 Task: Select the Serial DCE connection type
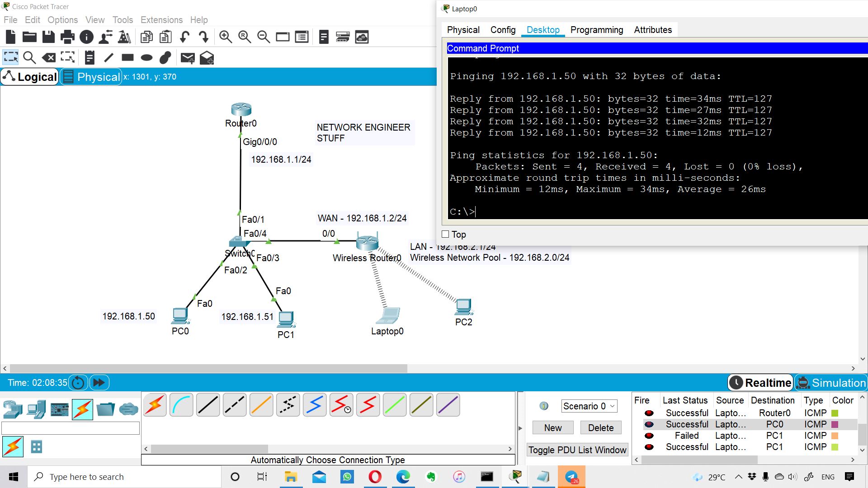(341, 405)
